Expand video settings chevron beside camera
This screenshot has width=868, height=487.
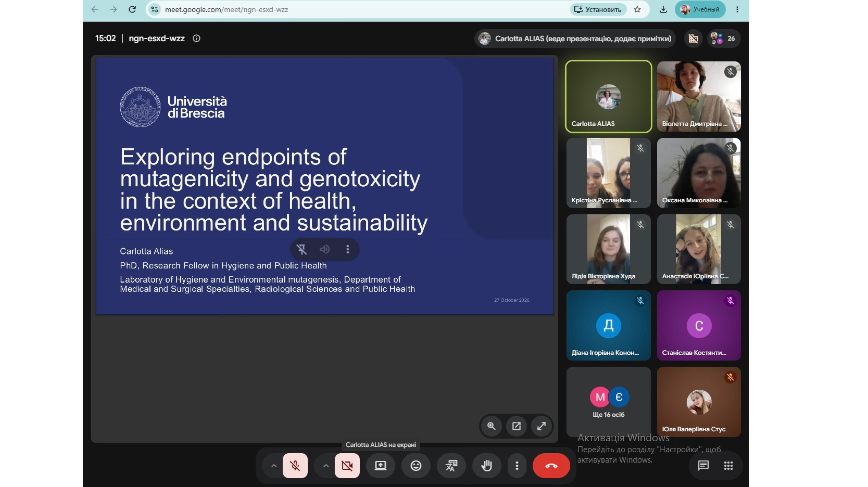point(325,466)
